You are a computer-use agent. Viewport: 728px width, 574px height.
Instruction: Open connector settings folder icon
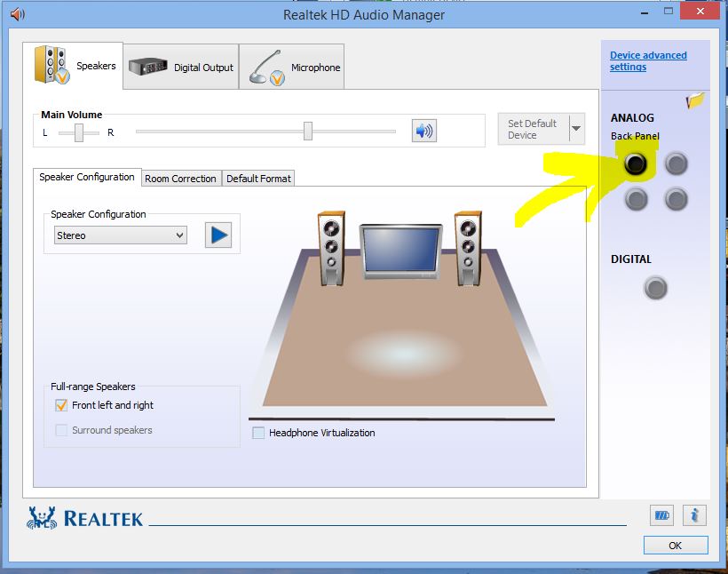(x=695, y=100)
